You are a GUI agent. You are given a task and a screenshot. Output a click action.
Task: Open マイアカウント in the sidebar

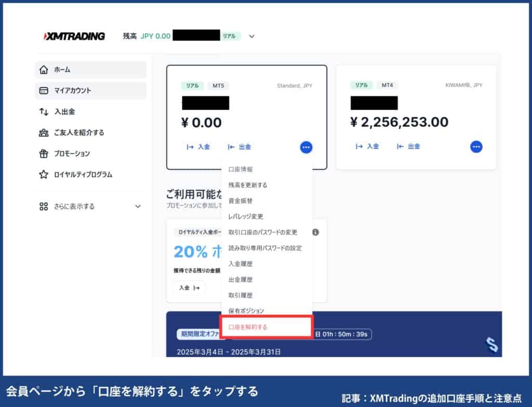pos(91,90)
